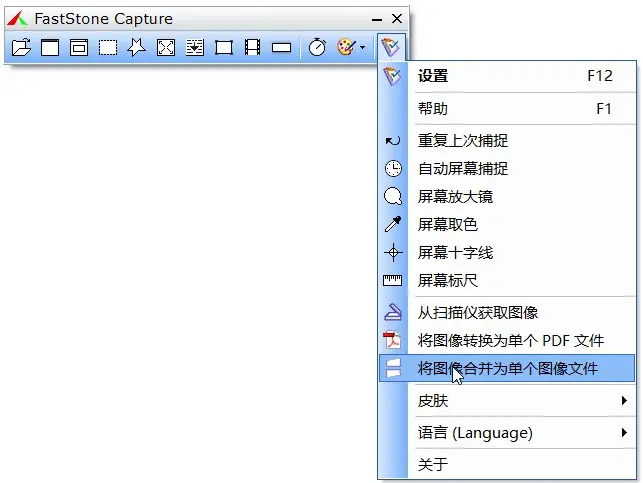Click the settings menu toolbar button

tap(390, 48)
